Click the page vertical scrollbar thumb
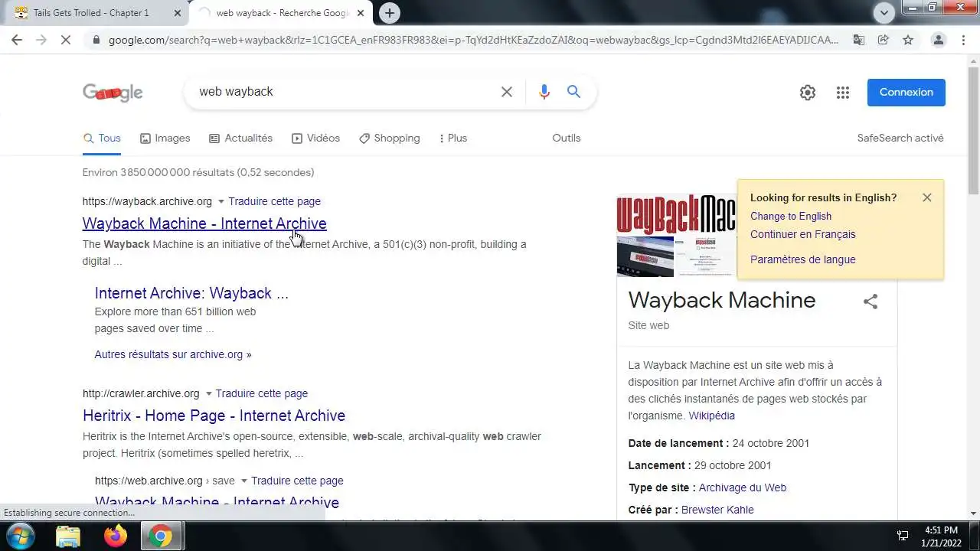Screen dimensions: 980x551 pyautogui.click(x=973, y=132)
